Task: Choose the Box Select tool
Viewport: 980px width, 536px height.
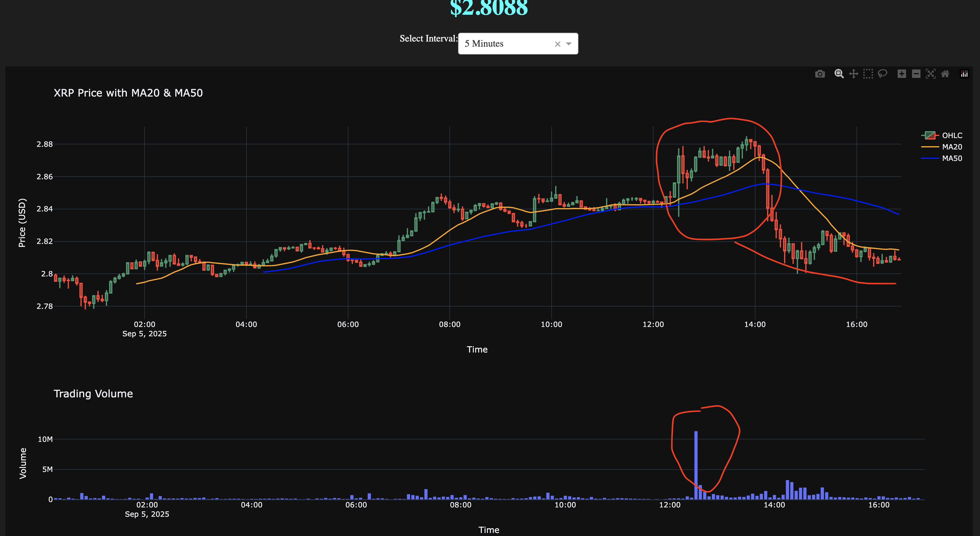Action: click(x=868, y=74)
